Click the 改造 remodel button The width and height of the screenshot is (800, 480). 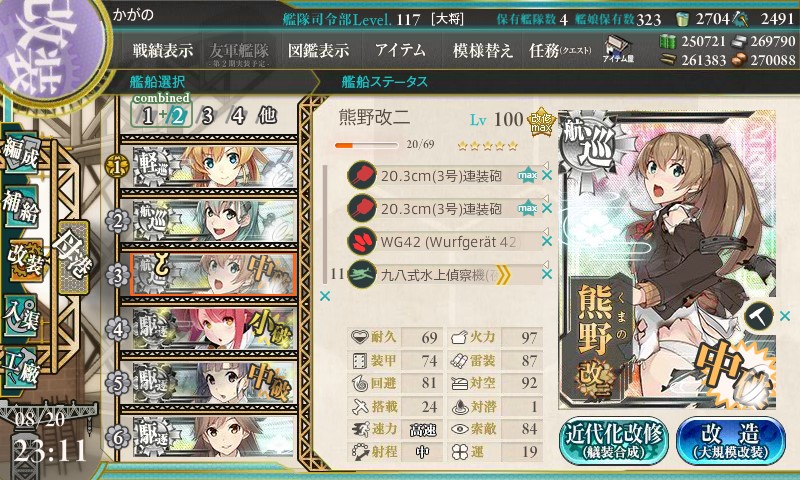point(731,440)
